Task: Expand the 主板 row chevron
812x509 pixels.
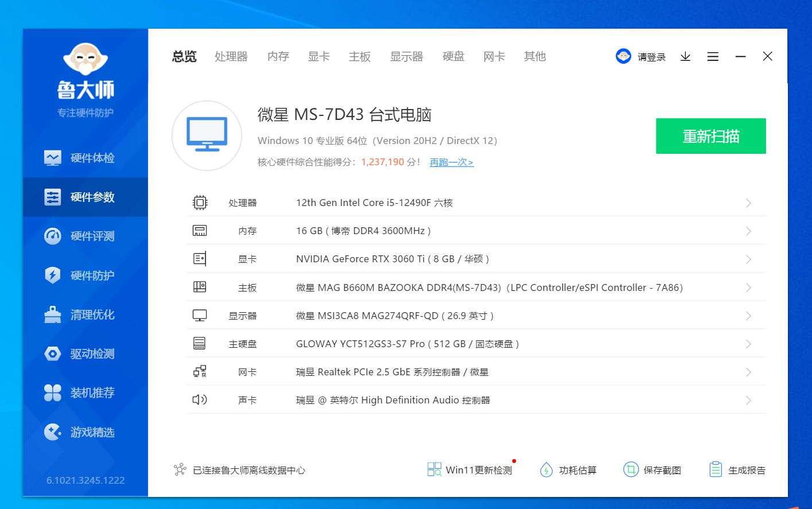Action: [x=748, y=287]
